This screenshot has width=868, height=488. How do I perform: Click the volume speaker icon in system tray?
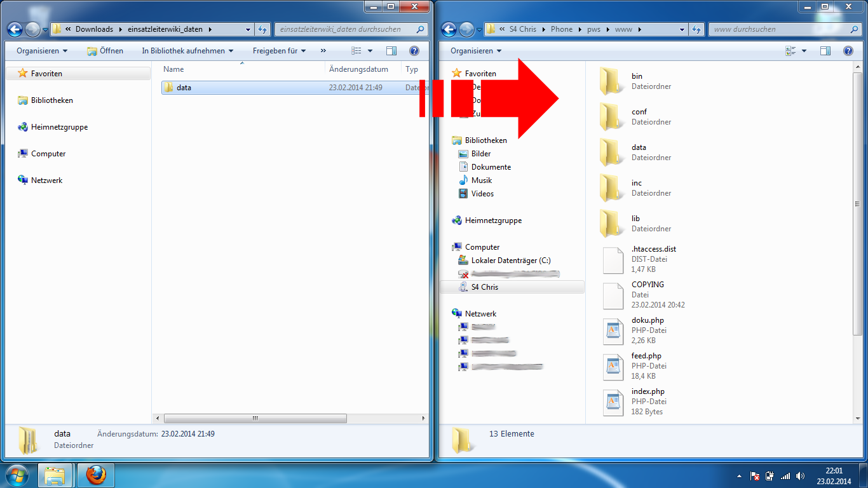800,476
